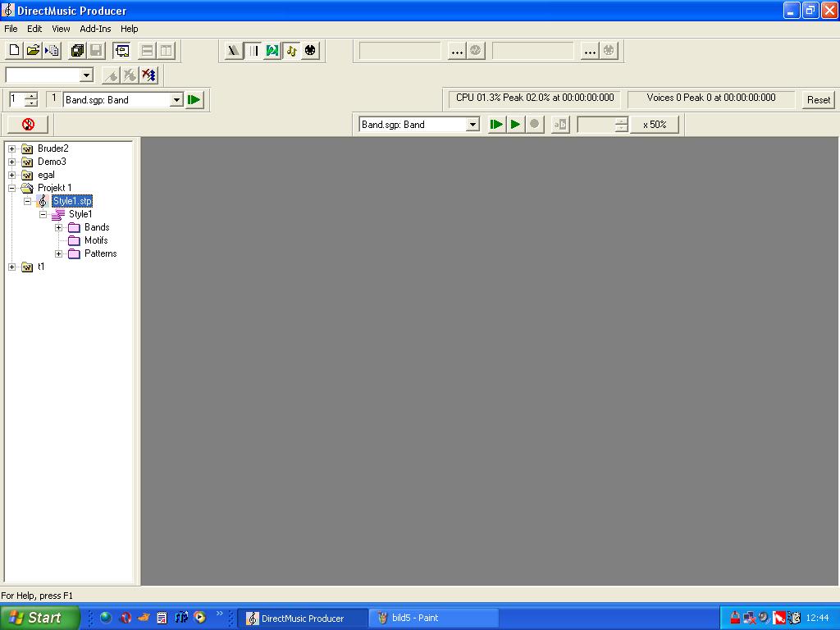Click the round MIDI connector toolbar icon
Viewport: 840px width, 630px height.
(x=310, y=51)
